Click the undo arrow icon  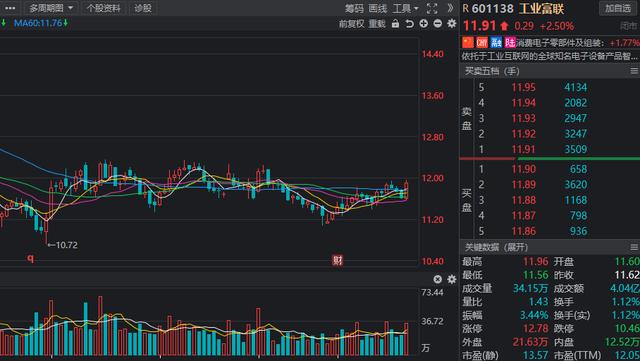pyautogui.click(x=409, y=24)
